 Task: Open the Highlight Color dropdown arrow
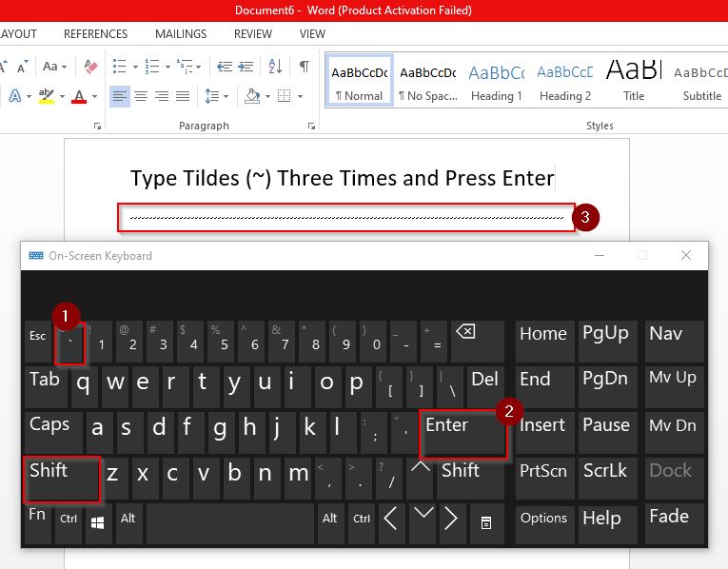pyautogui.click(x=62, y=96)
